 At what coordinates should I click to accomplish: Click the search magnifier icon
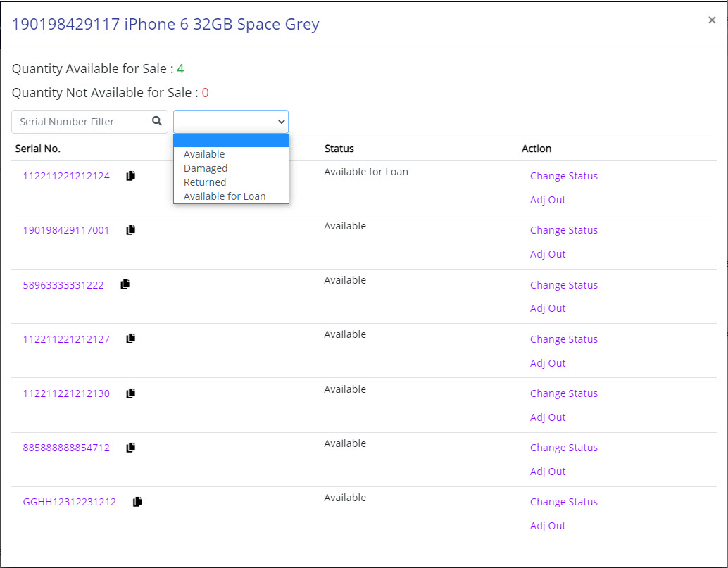[157, 121]
